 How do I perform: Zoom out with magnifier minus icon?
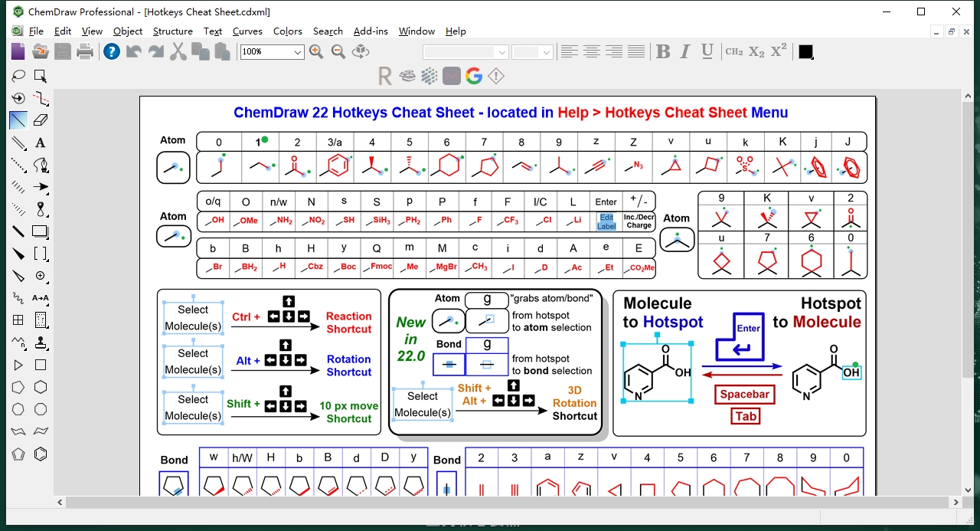click(338, 51)
